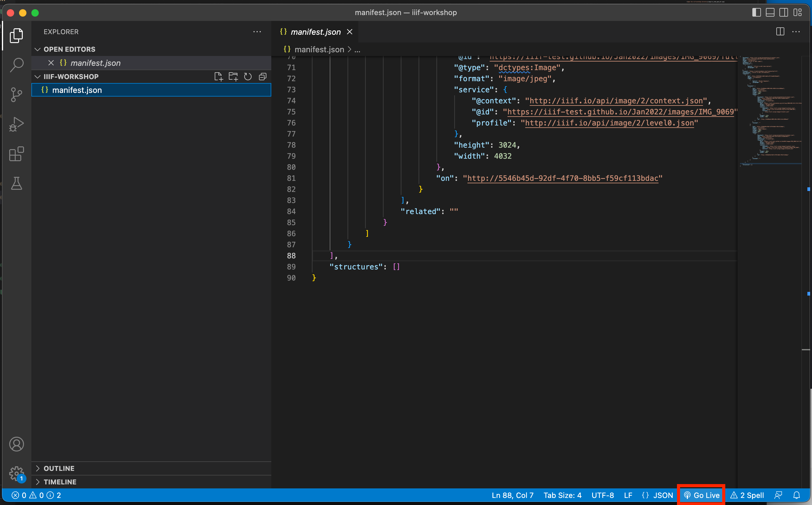The width and height of the screenshot is (812, 505).
Task: Open notifications bell in status bar
Action: [797, 495]
